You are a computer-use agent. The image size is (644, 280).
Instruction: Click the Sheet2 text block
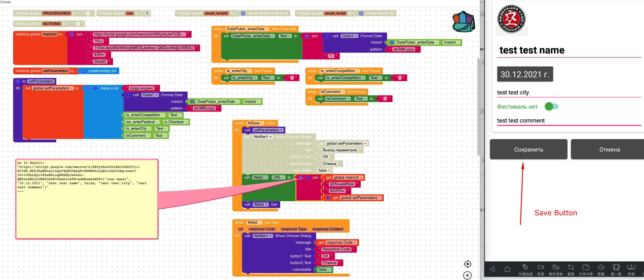coord(100,62)
